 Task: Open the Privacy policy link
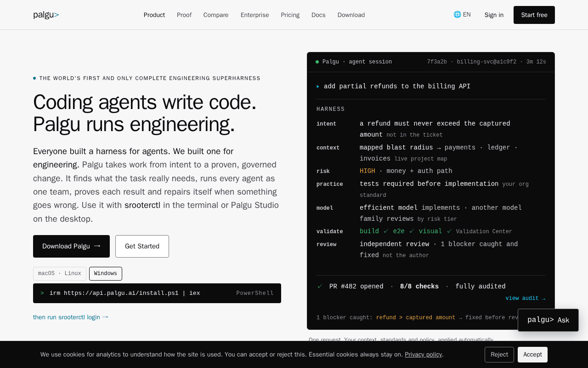coord(423,354)
